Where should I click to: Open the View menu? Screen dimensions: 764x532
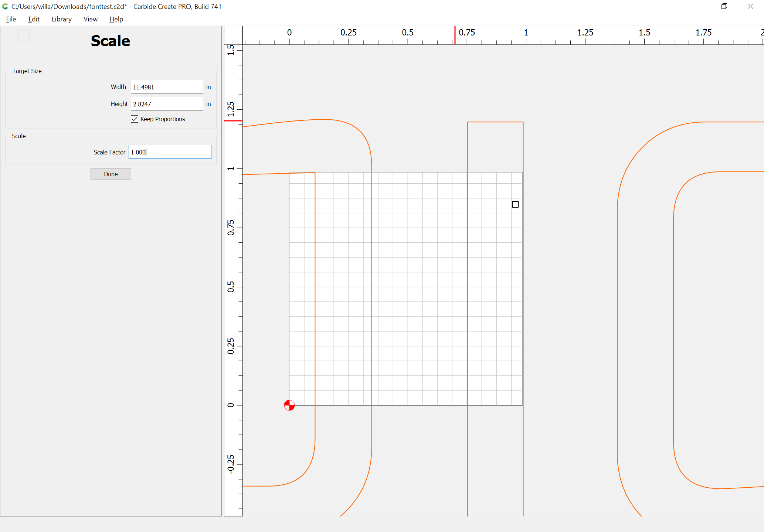coord(90,19)
